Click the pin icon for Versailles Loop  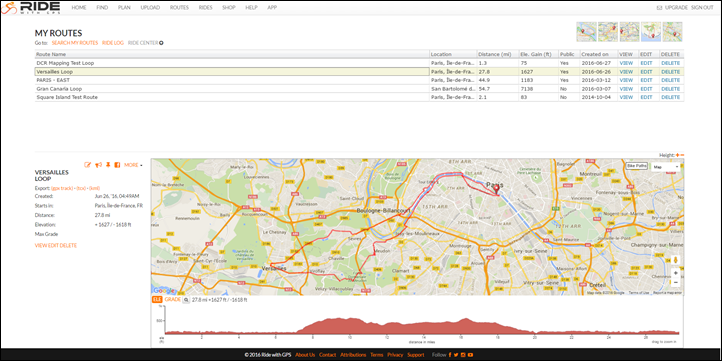tap(108, 165)
